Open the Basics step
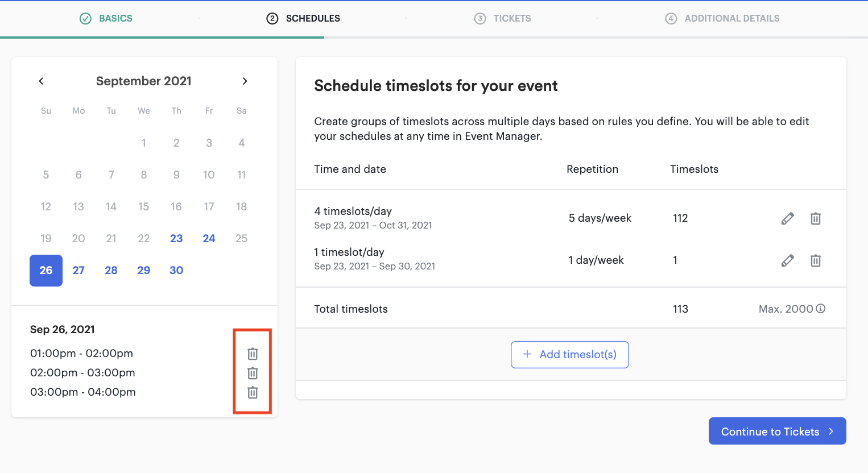The height and width of the screenshot is (473, 868). click(106, 19)
